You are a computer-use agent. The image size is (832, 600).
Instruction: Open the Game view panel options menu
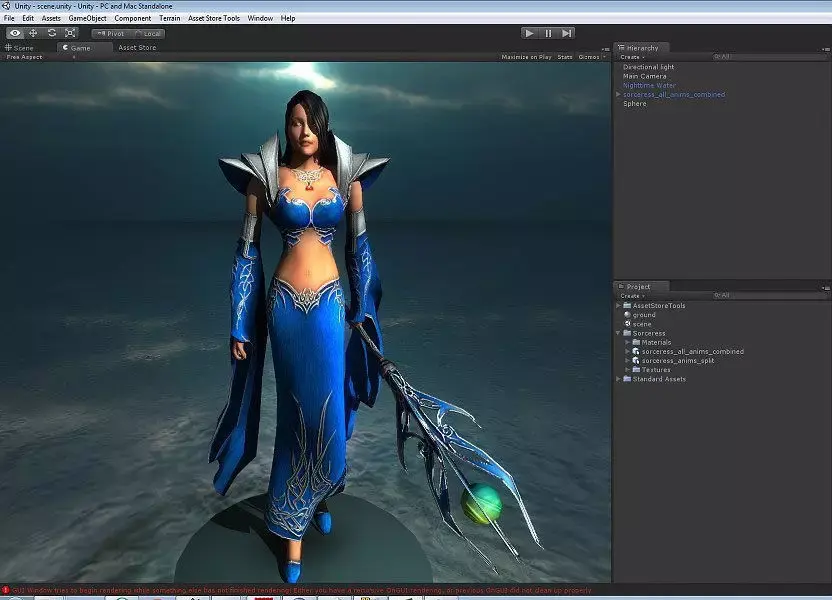click(x=605, y=49)
